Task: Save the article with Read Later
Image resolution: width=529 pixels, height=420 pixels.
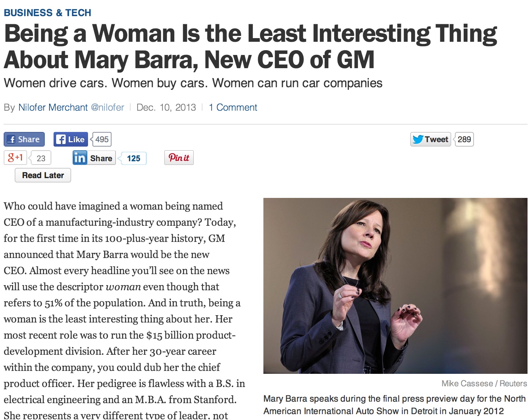Action: click(x=43, y=175)
